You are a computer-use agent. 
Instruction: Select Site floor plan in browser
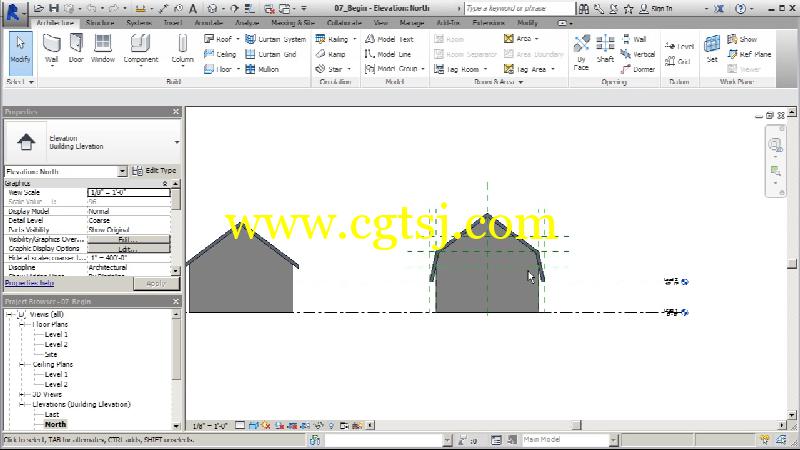(51, 354)
